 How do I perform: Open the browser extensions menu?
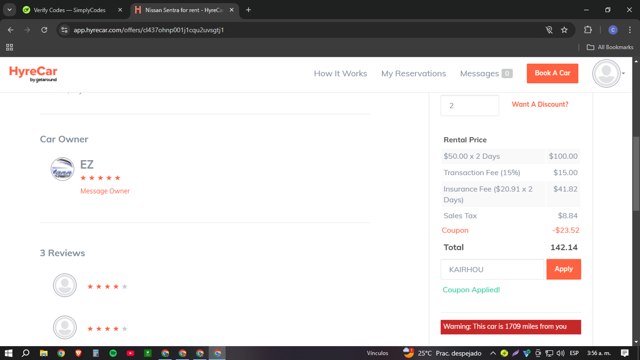(588, 30)
